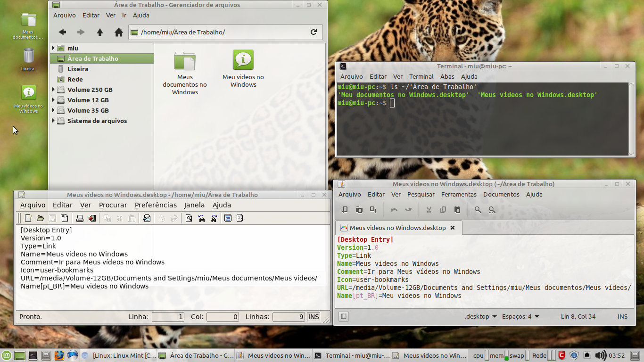Toggle INS insert mode in left editor statusbar

314,317
